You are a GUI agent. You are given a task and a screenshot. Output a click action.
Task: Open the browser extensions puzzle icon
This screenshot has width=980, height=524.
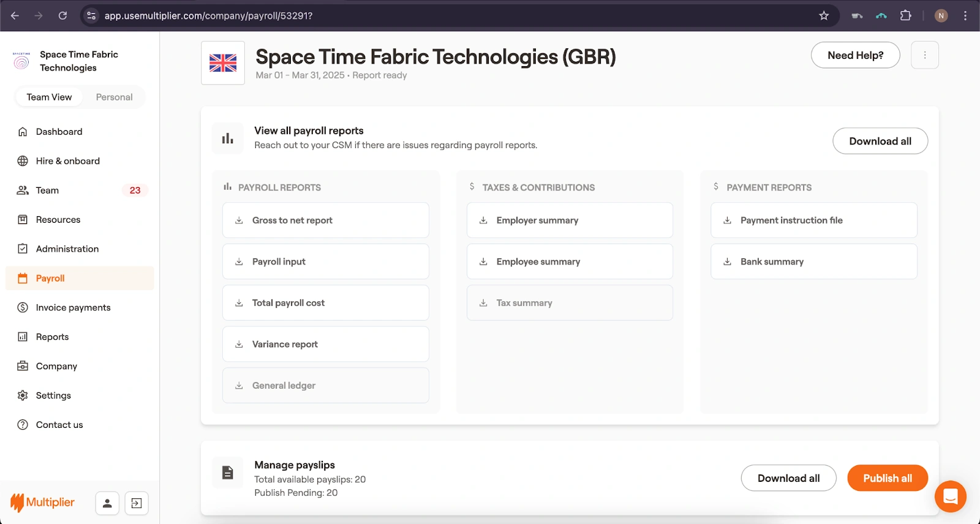pos(906,16)
